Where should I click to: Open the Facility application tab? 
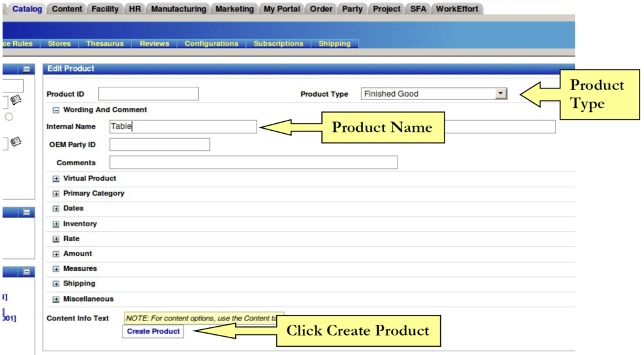(x=105, y=9)
